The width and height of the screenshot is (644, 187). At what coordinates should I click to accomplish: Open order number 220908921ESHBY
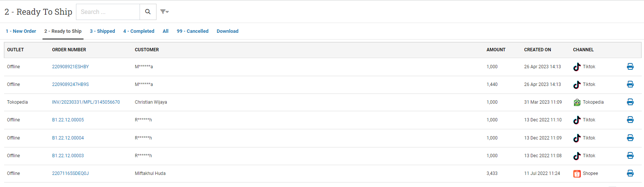coord(70,67)
